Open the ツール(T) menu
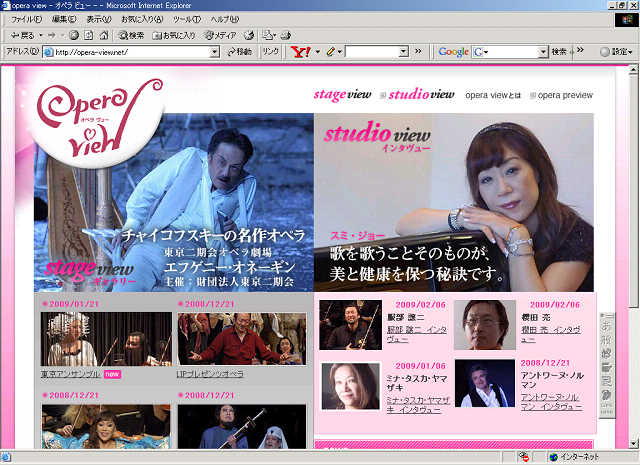640x465 pixels. (x=187, y=19)
